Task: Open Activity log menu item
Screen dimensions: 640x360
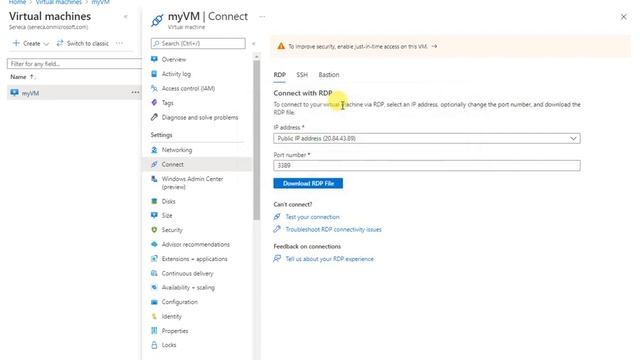Action: 176,74
